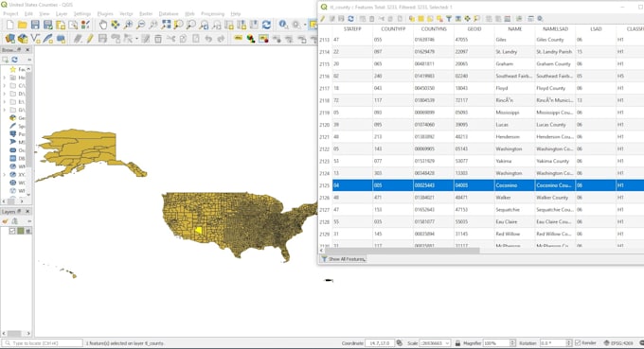Expand the XYZ Tiles node in Browser

(5, 175)
